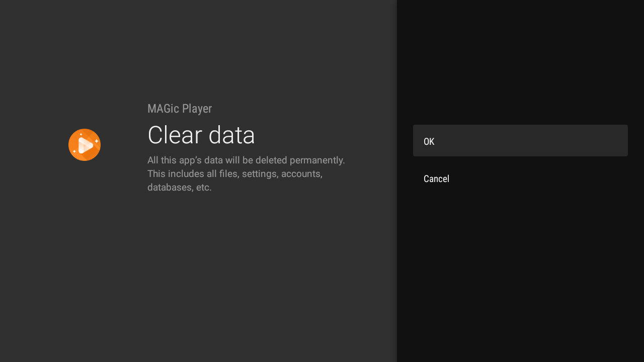The image size is (644, 362).
Task: Click the permanent deletion warning description
Action: pos(247,174)
